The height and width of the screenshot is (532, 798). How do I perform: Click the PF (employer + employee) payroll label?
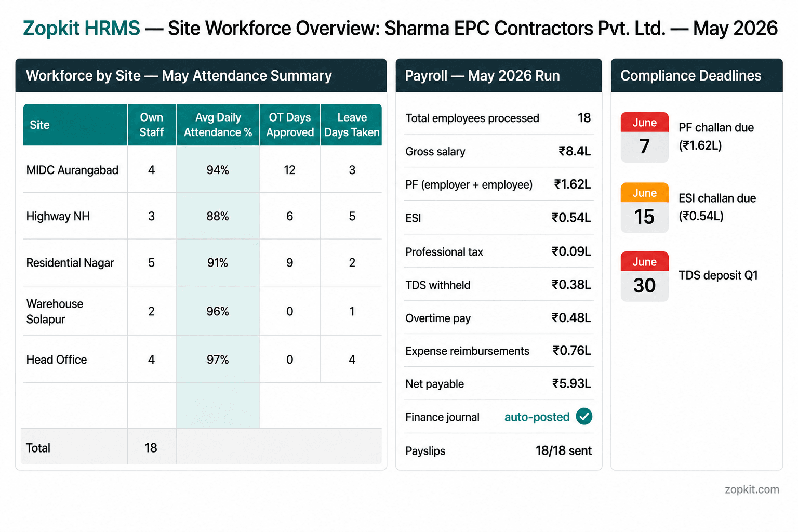(x=469, y=185)
